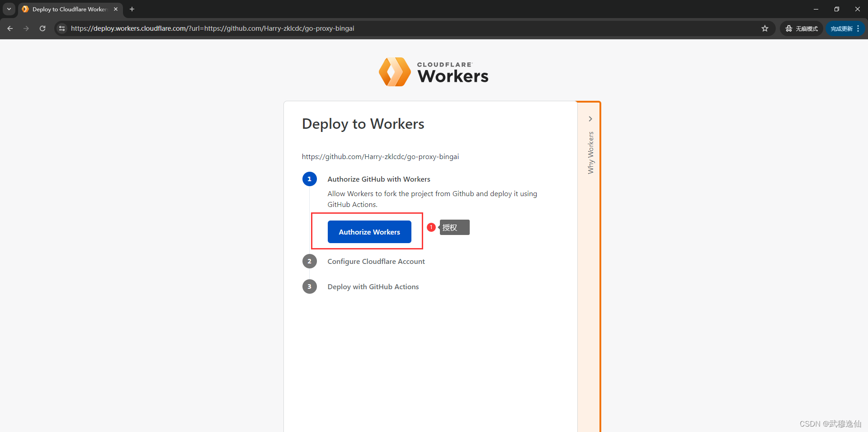Click the back navigation arrow
The width and height of the screenshot is (868, 432).
point(10,28)
